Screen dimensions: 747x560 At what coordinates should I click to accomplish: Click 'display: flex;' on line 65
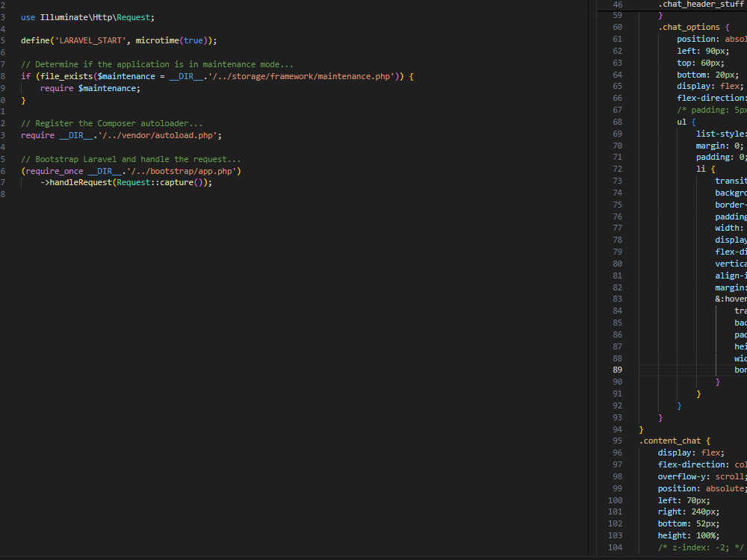coord(710,86)
